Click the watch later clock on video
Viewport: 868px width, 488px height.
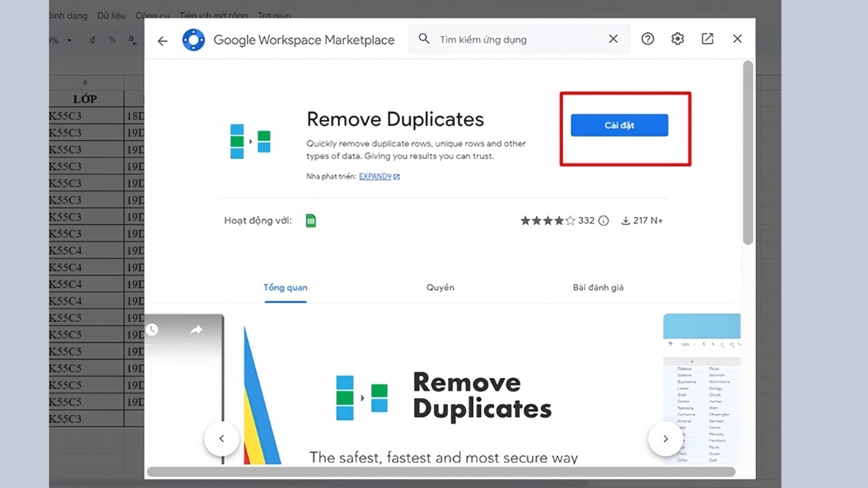coord(152,330)
